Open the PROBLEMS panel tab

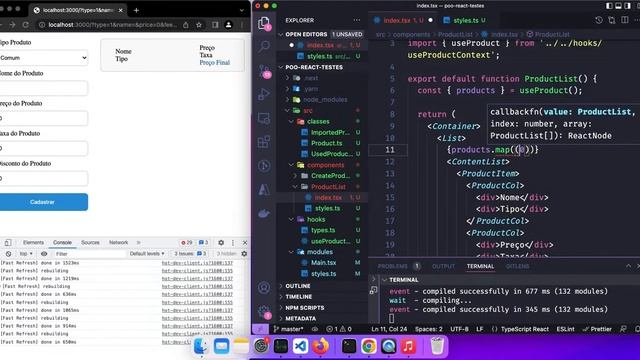tap(392, 266)
